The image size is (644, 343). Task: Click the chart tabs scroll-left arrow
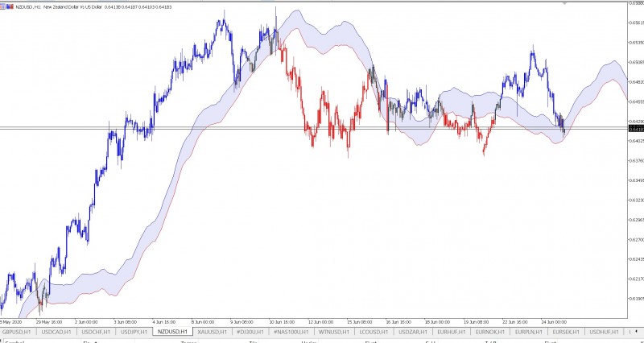(x=637, y=332)
